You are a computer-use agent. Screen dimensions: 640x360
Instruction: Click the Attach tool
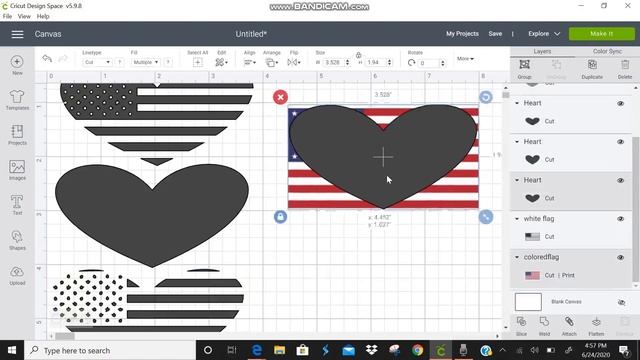(x=569, y=326)
